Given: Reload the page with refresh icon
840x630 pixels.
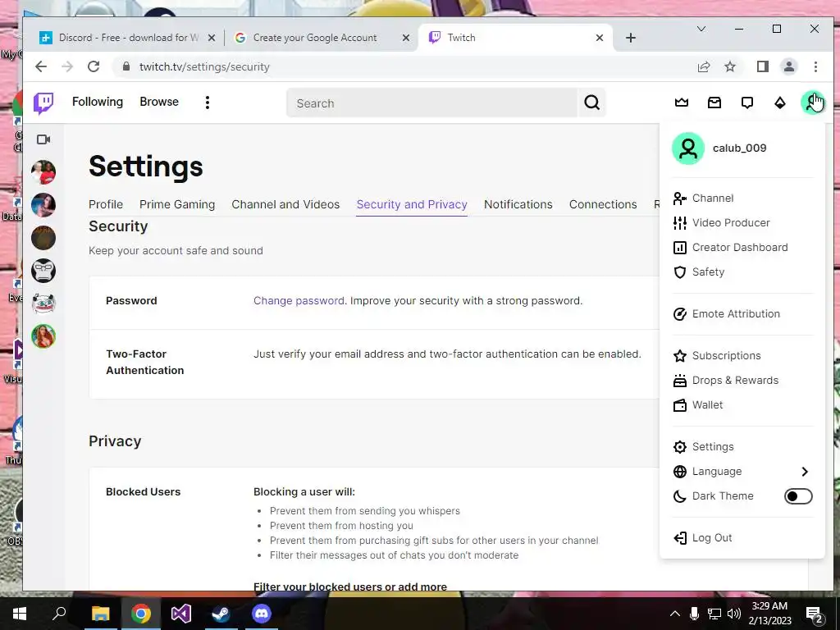Looking at the screenshot, I should coord(94,66).
